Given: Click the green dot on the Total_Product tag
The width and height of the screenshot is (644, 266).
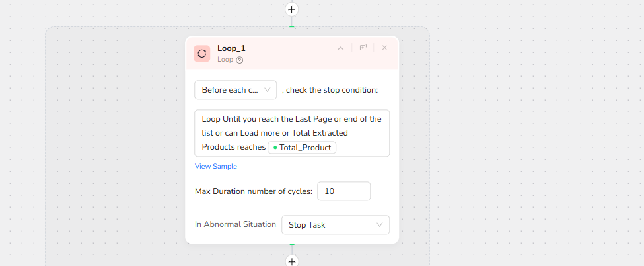Looking at the screenshot, I should click(275, 147).
